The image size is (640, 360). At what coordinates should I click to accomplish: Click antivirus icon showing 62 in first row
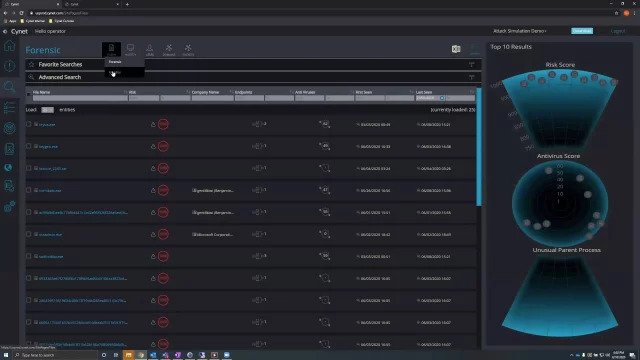pos(325,124)
